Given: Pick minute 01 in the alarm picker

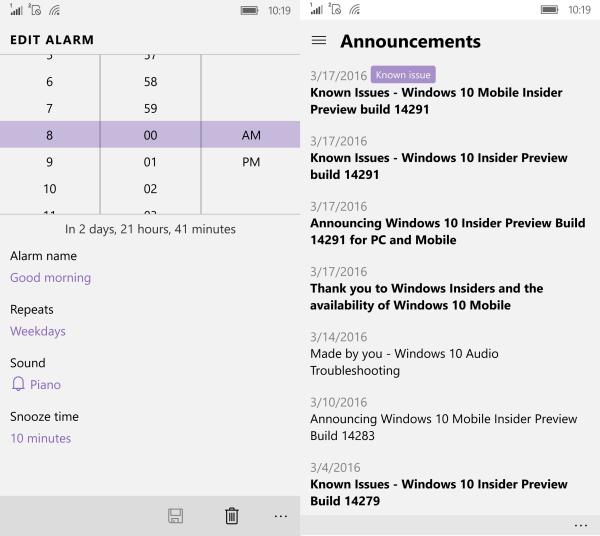Looking at the screenshot, I should click(x=150, y=162).
